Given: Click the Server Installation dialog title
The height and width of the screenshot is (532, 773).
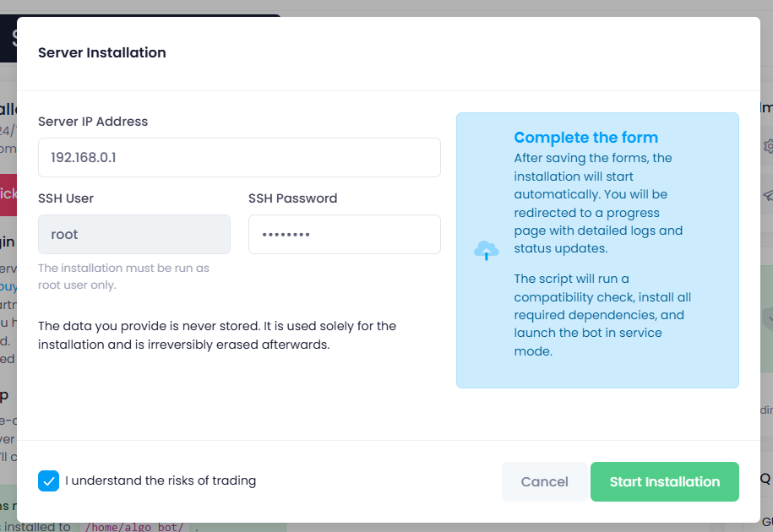Looking at the screenshot, I should pos(102,52).
